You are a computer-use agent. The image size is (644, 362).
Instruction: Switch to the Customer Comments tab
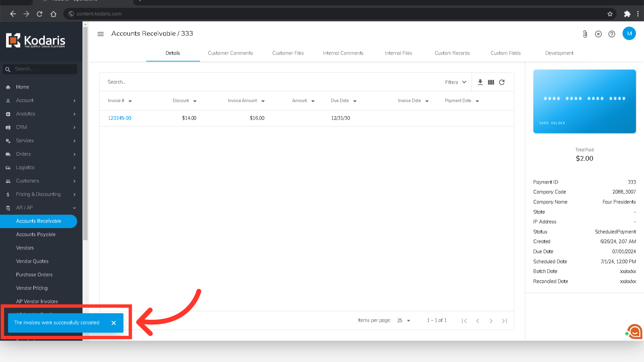tap(230, 53)
